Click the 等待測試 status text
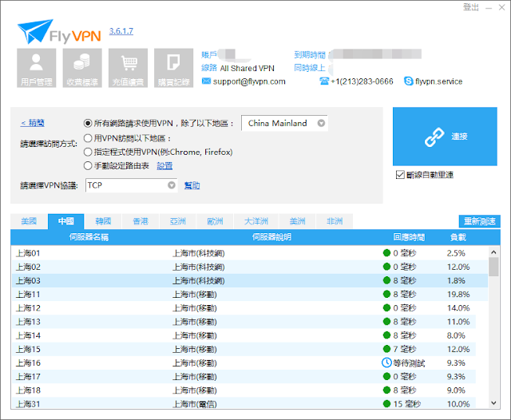The width and height of the screenshot is (511, 420). click(x=409, y=363)
